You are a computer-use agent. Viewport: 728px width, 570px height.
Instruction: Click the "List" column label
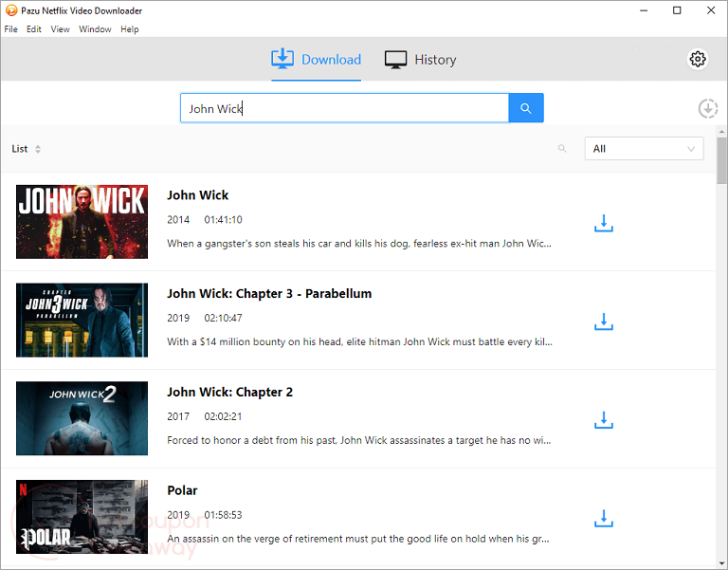pos(20,149)
